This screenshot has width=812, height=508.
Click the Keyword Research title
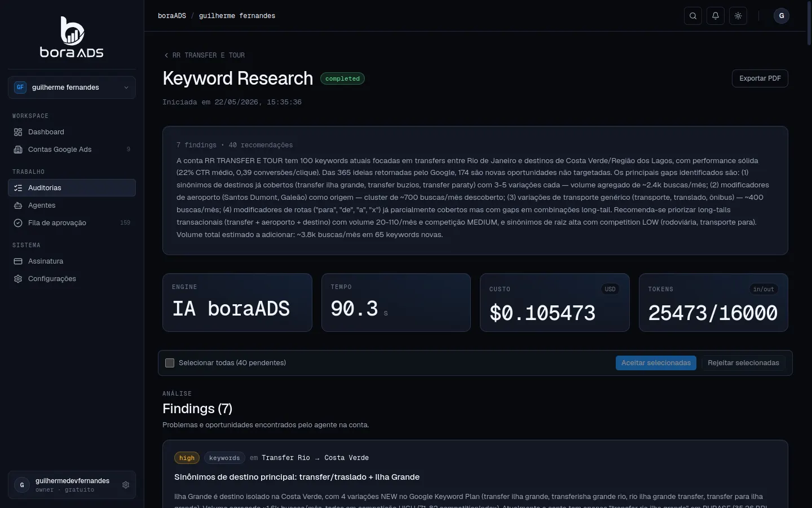click(x=237, y=78)
